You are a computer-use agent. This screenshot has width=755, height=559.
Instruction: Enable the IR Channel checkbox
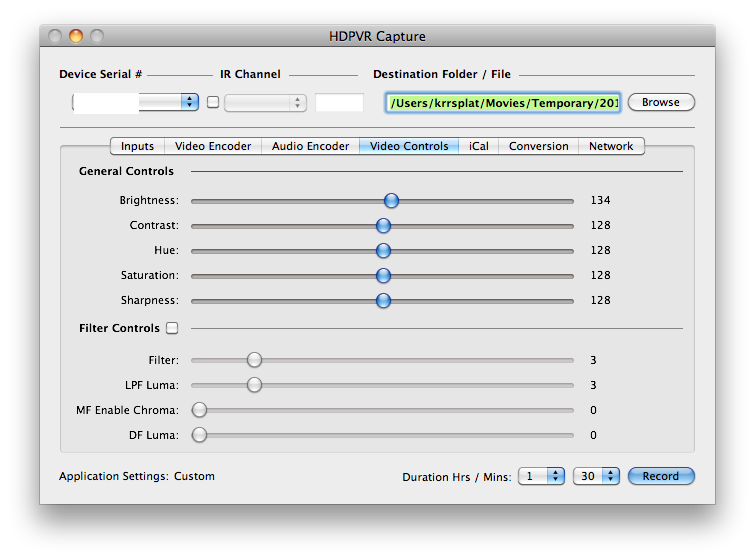click(213, 102)
